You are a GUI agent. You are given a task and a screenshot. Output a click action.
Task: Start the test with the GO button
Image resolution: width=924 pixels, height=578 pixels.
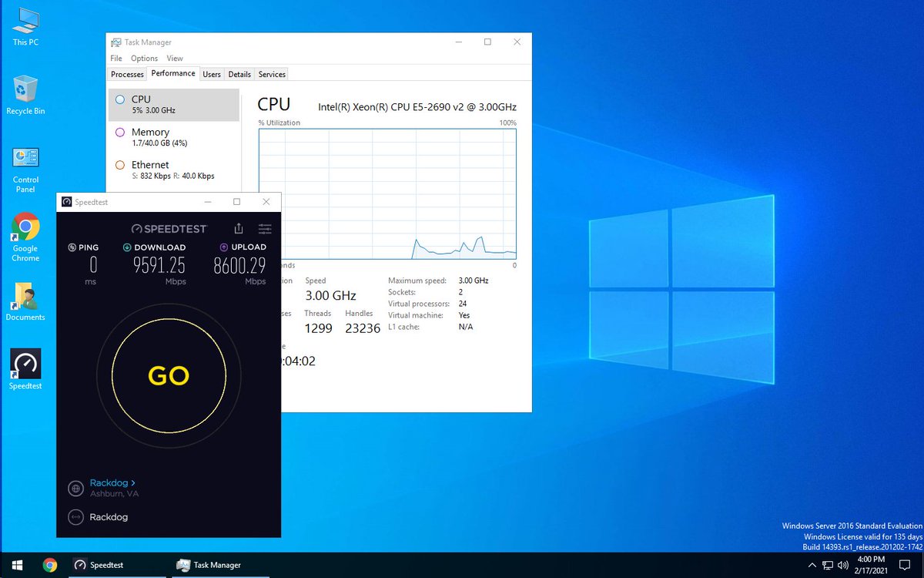tap(169, 375)
